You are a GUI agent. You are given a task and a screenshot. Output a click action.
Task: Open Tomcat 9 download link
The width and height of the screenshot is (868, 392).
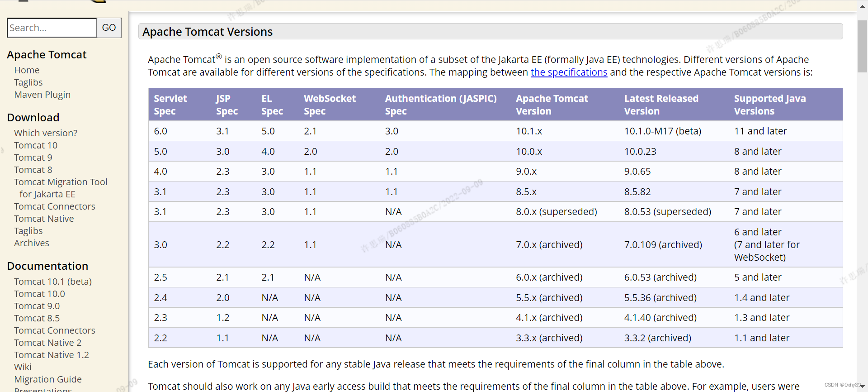(x=33, y=158)
